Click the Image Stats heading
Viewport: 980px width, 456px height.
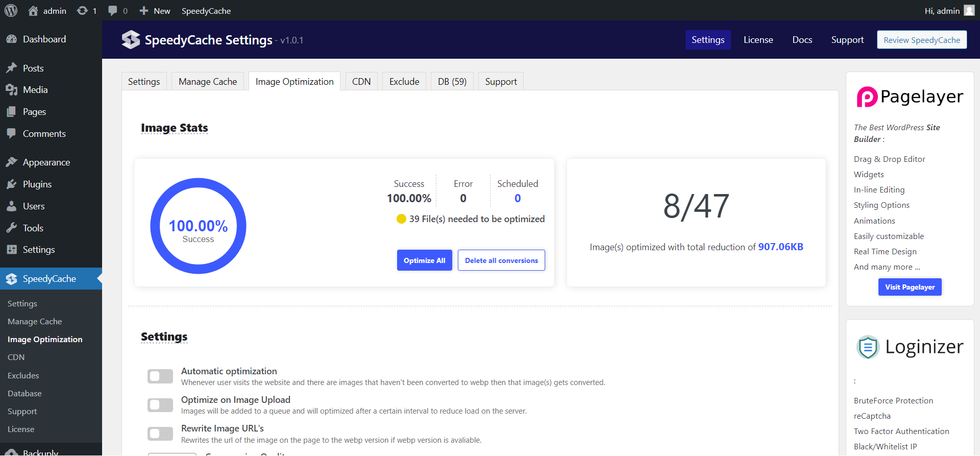pos(175,128)
